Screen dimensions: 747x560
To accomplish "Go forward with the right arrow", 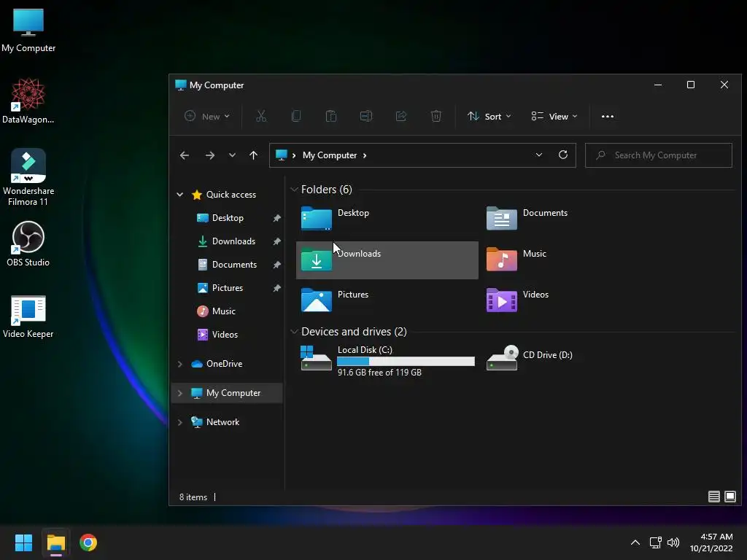I will (x=209, y=155).
